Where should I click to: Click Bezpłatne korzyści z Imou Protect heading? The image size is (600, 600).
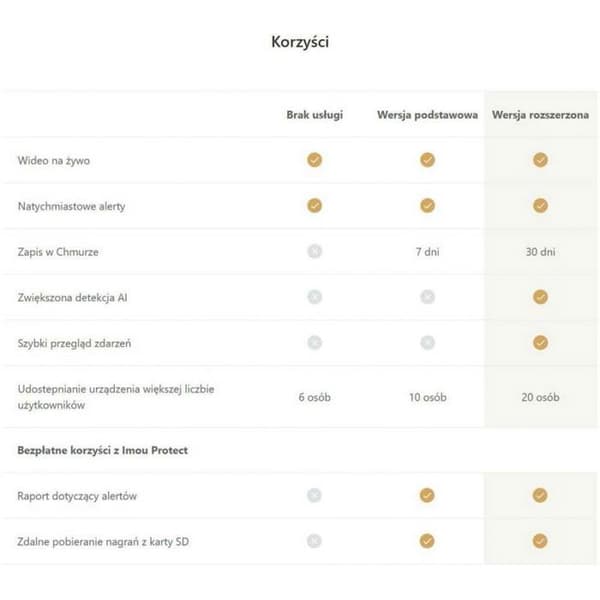[103, 450]
